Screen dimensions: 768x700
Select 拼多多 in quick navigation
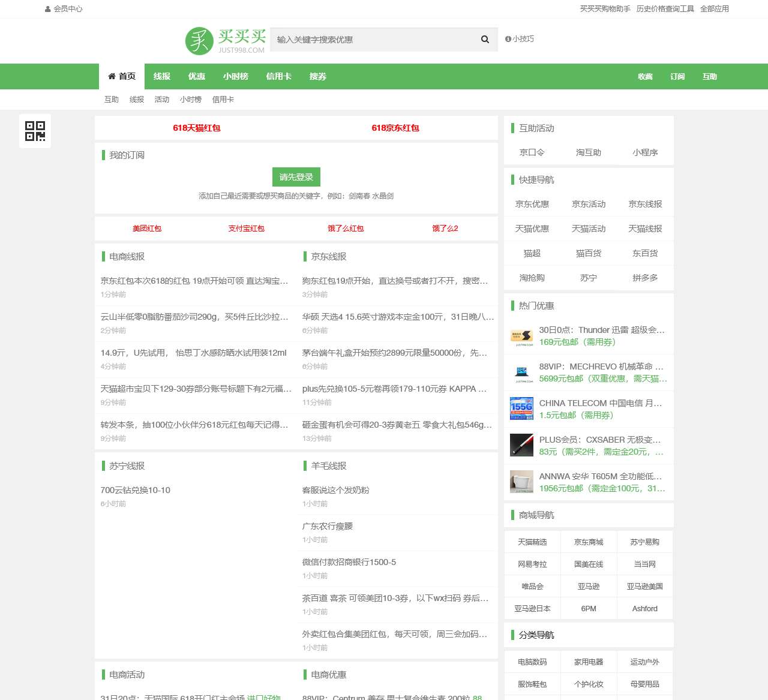[645, 278]
